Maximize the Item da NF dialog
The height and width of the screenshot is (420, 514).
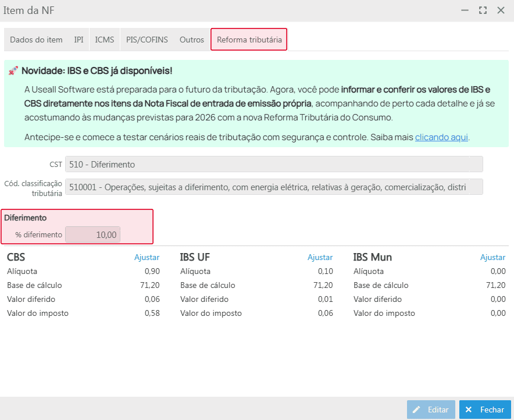point(483,10)
